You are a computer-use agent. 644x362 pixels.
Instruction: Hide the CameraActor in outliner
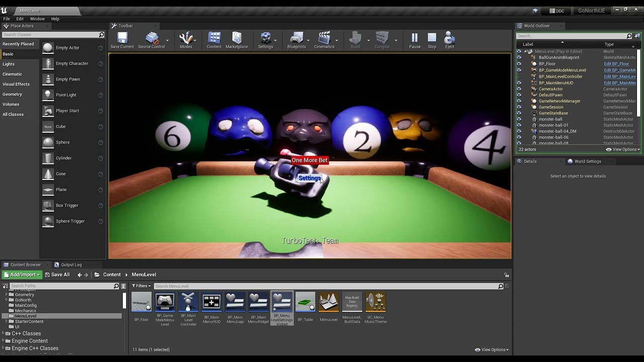pyautogui.click(x=519, y=89)
